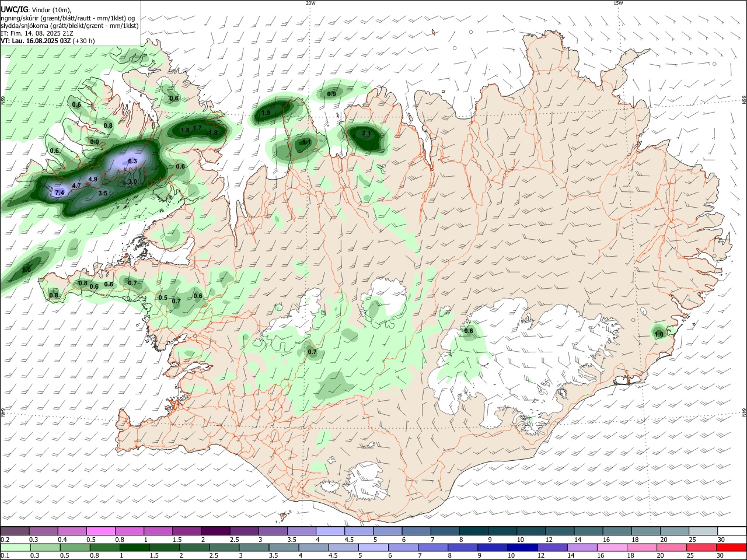Pick the lavender 4–4.5 snow legend swatch
747x560 pixels.
pos(331,531)
